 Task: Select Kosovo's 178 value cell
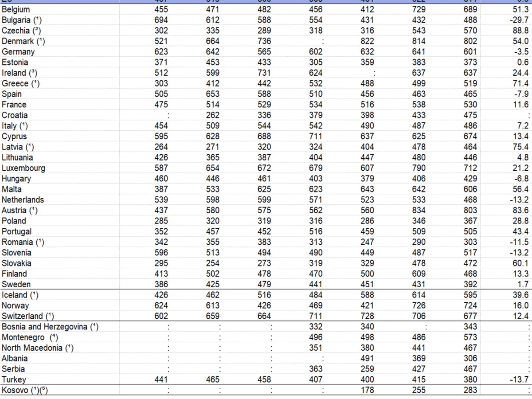367,390
